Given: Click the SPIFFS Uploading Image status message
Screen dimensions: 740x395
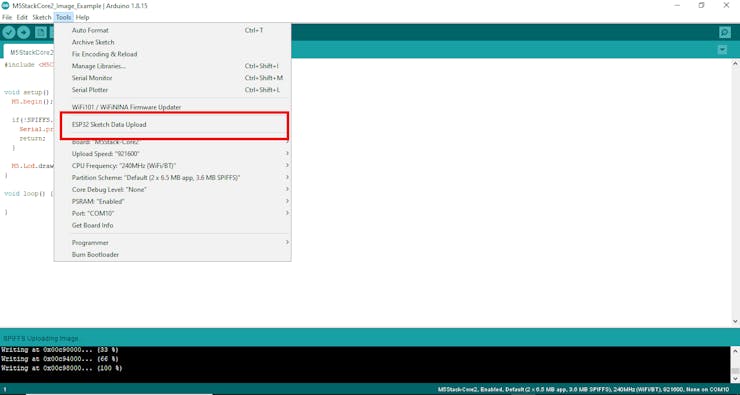Looking at the screenshot, I should (41, 338).
